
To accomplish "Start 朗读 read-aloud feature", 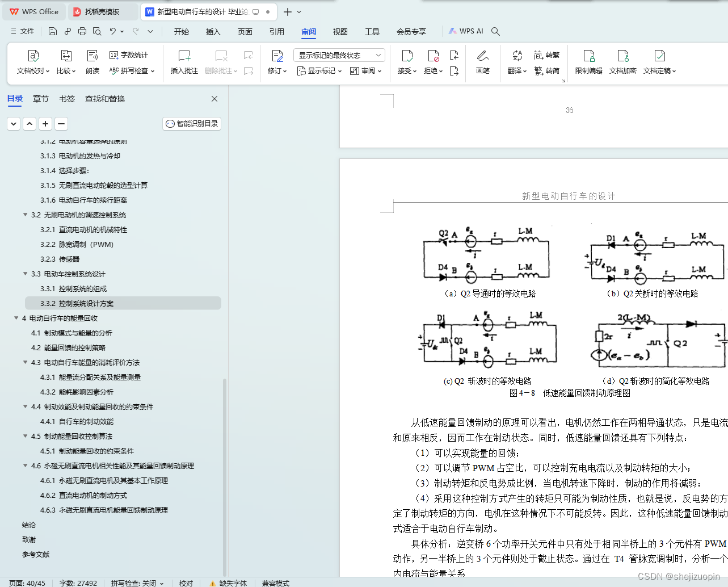I will click(x=92, y=62).
